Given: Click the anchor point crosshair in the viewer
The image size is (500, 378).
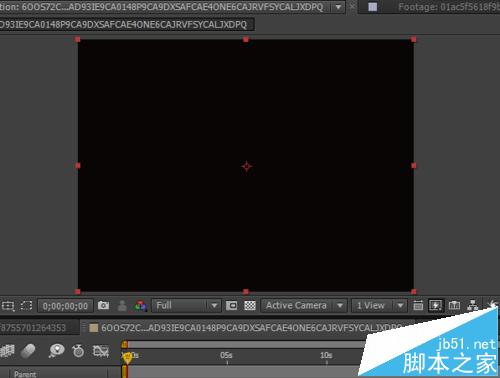Looking at the screenshot, I should pos(246,166).
